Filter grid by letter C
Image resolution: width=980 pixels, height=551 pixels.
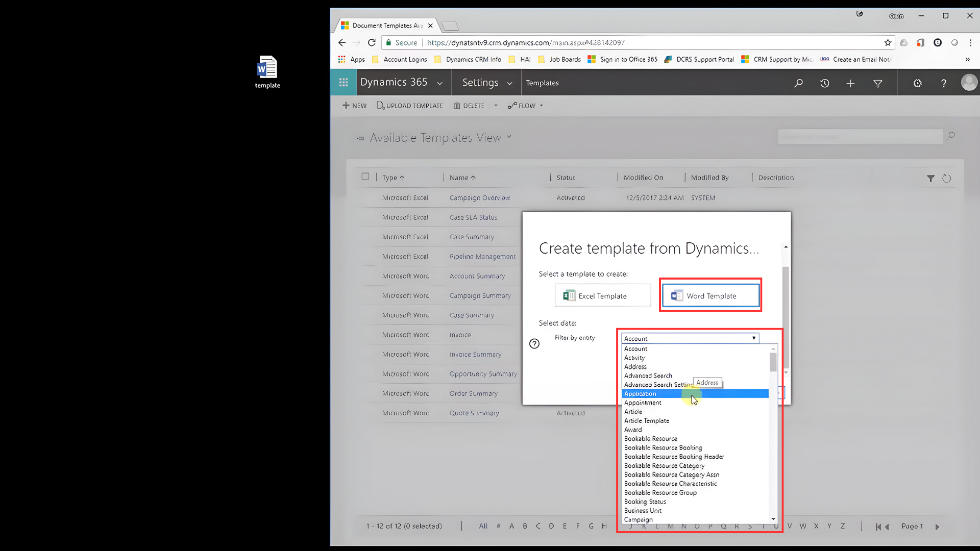[538, 526]
